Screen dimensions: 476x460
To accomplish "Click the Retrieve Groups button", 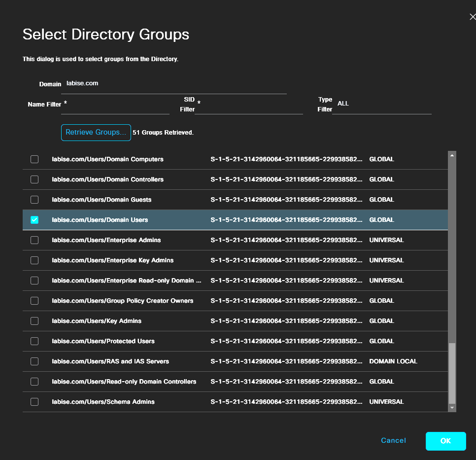I will pyautogui.click(x=96, y=132).
